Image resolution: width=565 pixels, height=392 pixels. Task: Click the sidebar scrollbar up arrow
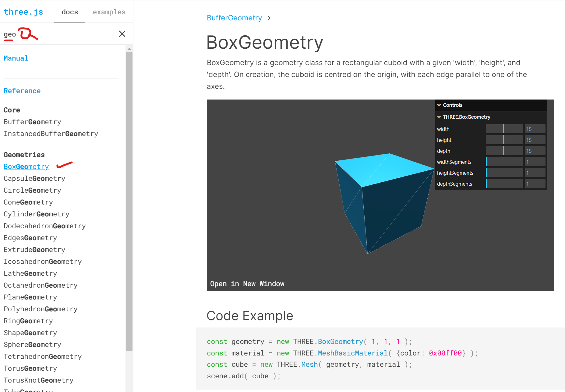coord(129,49)
